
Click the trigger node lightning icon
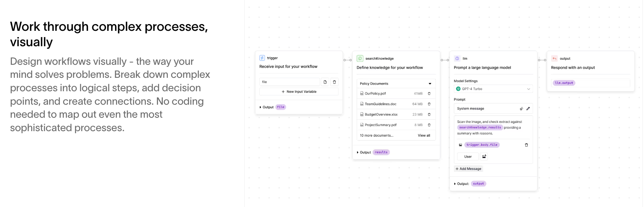click(x=262, y=58)
